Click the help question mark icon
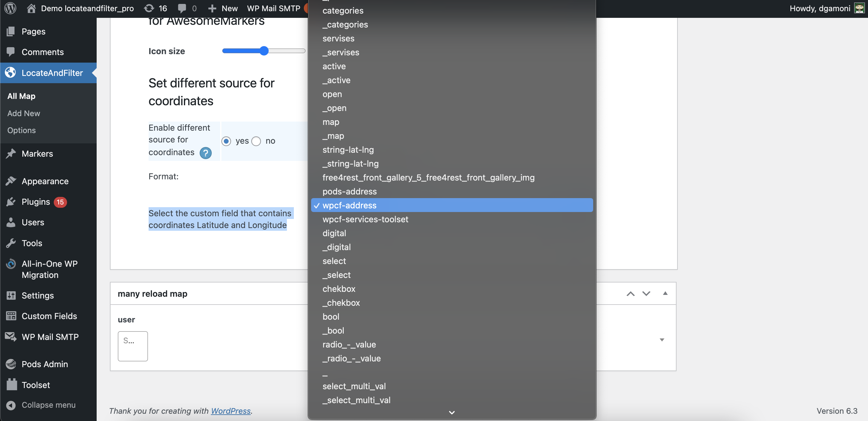868x421 pixels. click(205, 153)
